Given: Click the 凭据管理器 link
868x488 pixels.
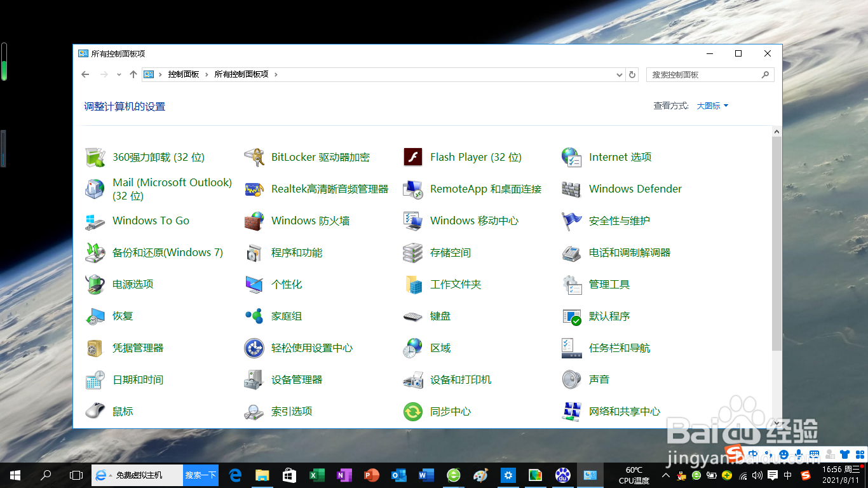Looking at the screenshot, I should [138, 348].
